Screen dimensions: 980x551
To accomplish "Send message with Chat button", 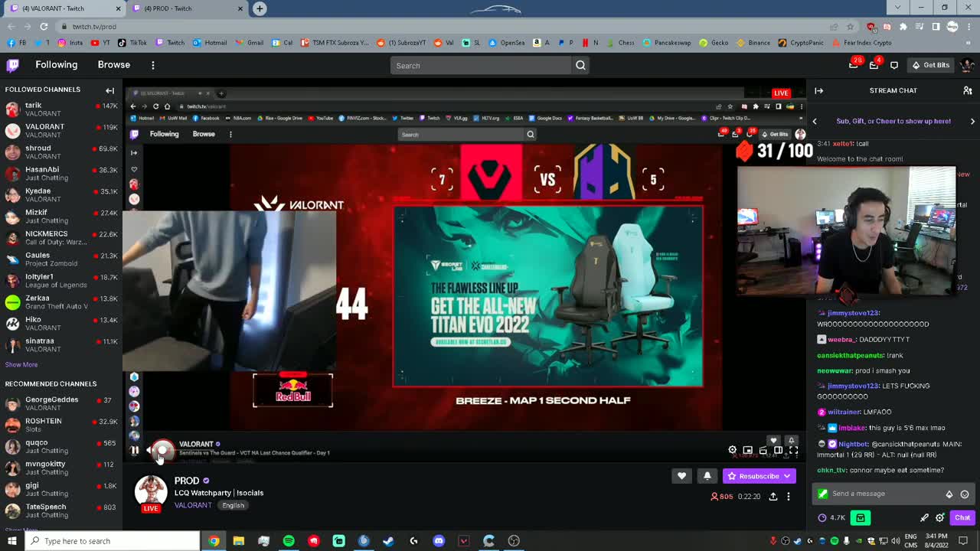I will 962,518.
